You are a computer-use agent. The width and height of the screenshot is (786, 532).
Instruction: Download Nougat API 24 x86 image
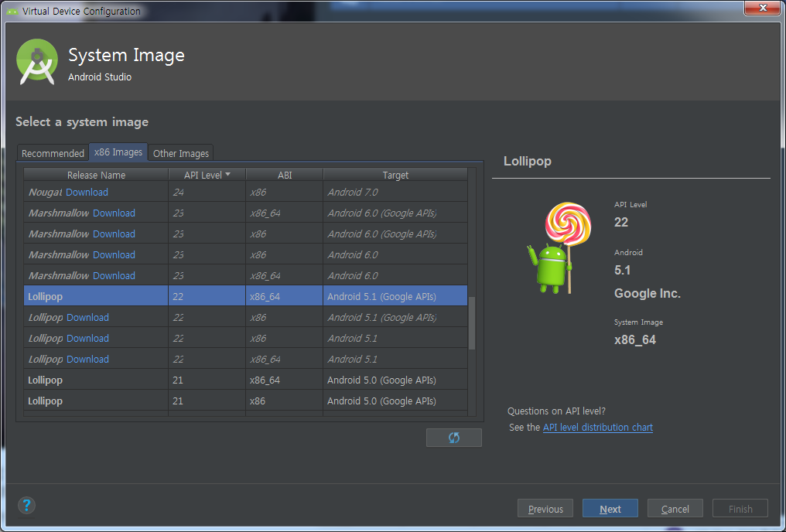87,193
